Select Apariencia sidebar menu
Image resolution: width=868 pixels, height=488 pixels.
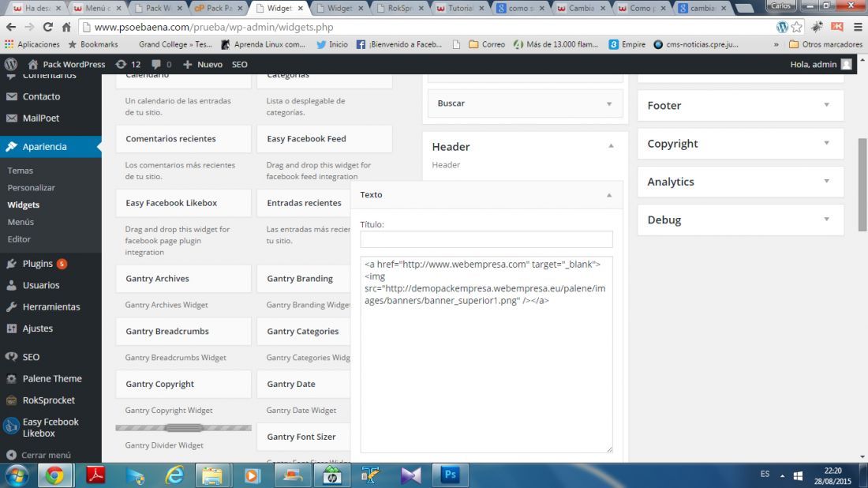[51, 147]
